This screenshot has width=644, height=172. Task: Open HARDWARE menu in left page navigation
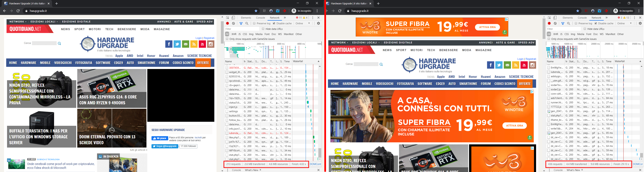click(29, 63)
